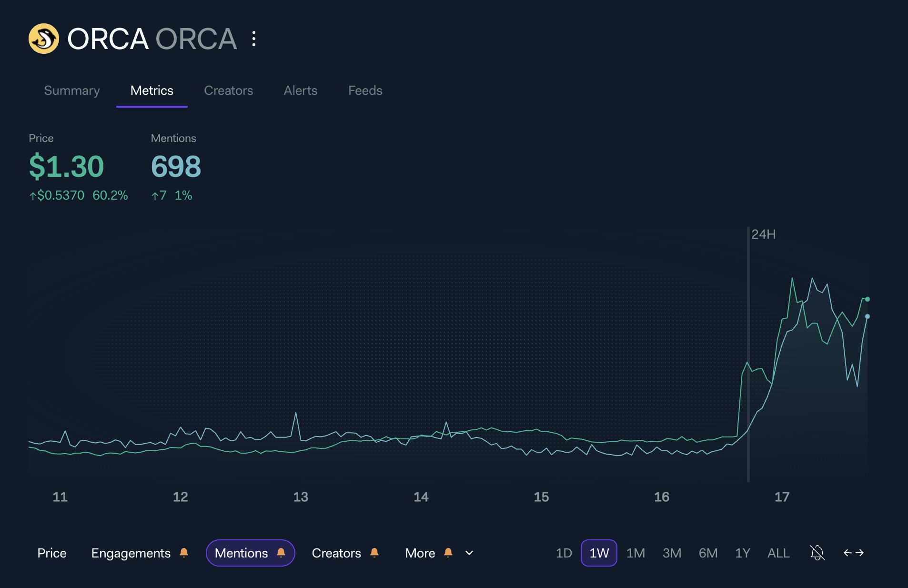Toggle the Engagements metric on the chart
This screenshot has width=908, height=588.
[131, 553]
